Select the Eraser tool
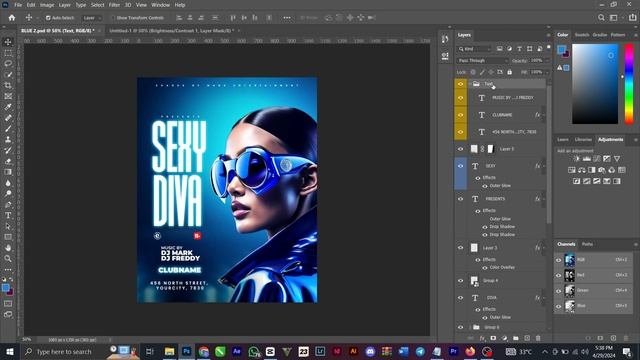This screenshot has width=640, height=360. tap(8, 161)
